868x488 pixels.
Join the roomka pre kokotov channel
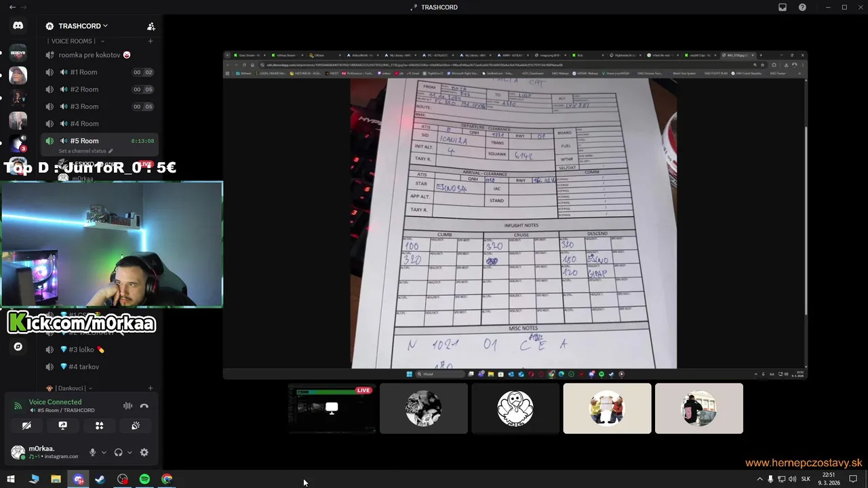[x=100, y=55]
